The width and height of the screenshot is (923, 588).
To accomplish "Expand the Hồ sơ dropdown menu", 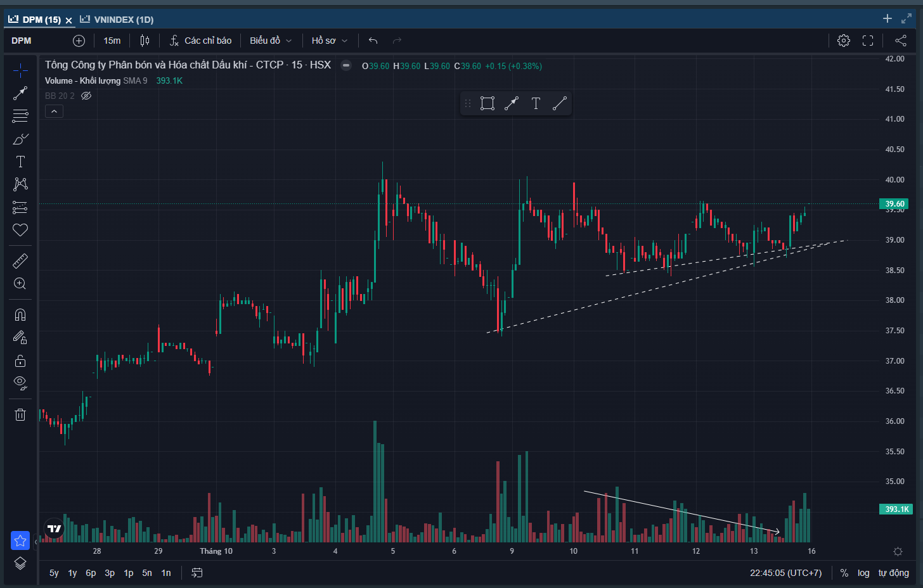I will (x=330, y=41).
